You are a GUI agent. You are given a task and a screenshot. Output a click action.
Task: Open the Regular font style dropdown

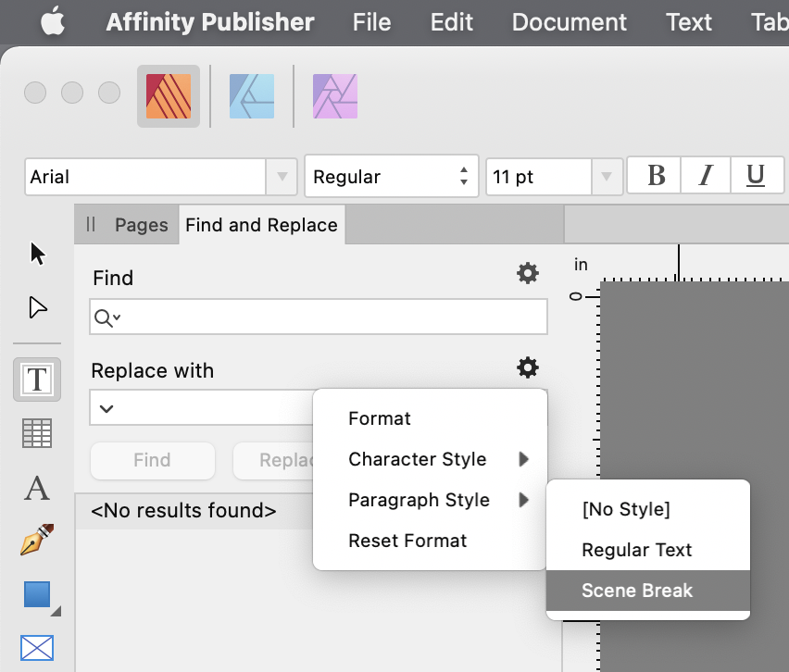click(x=463, y=176)
